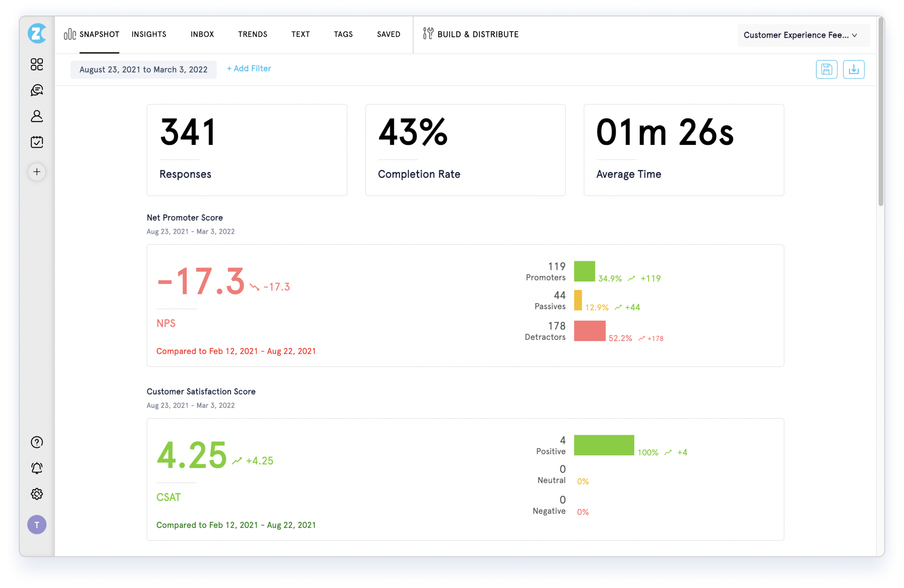The image size is (904, 588).
Task: Click the Add Filter link
Action: click(x=249, y=68)
